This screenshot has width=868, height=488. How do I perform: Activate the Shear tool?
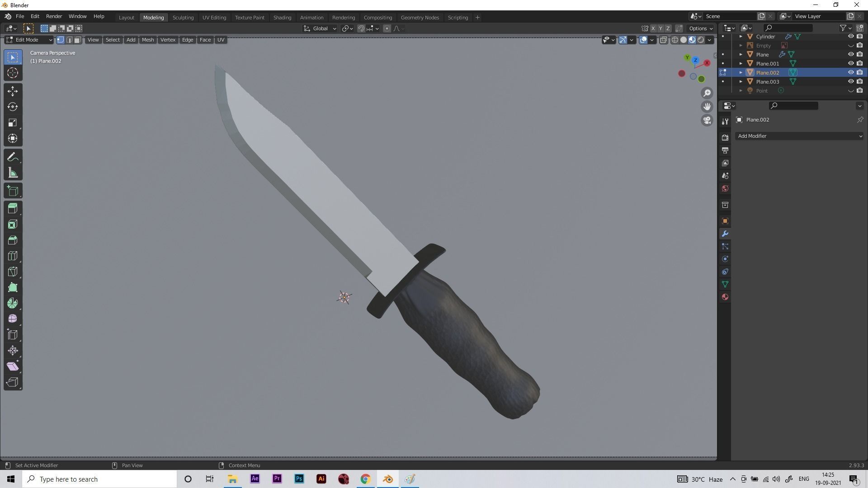tap(13, 366)
